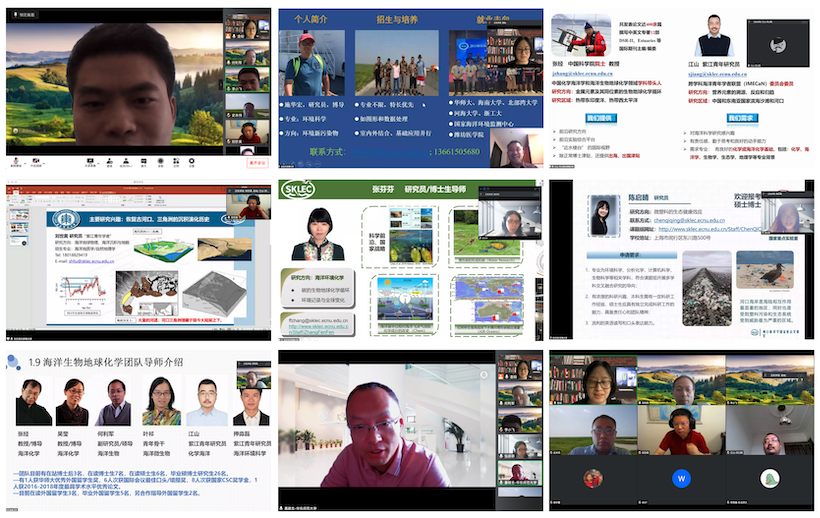
Task: Open the apps grid icon in meeting toolbar
Action: (x=176, y=160)
